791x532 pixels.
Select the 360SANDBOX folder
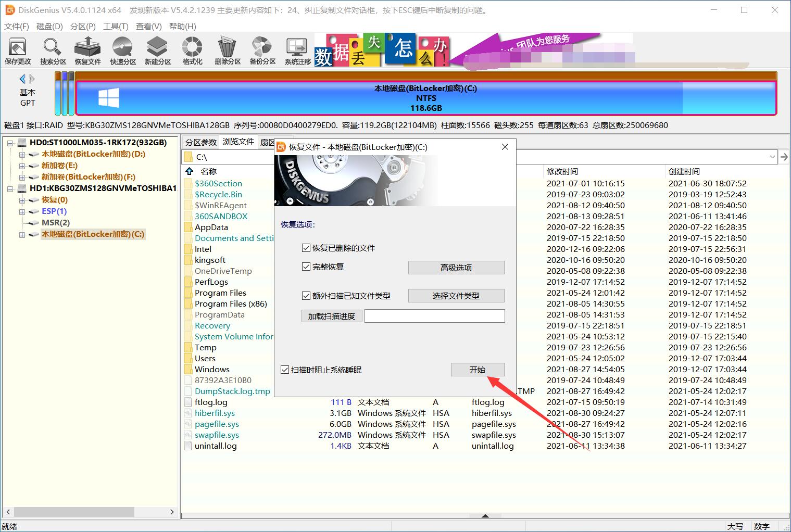[x=221, y=216]
